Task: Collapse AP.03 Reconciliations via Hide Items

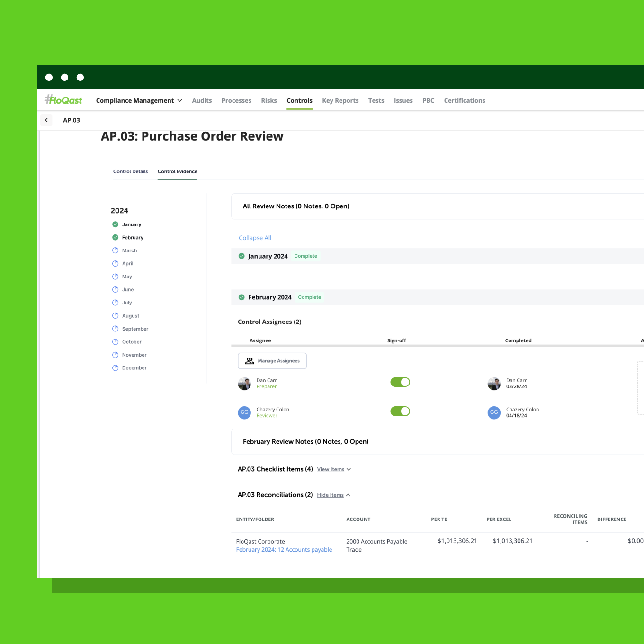Action: (x=333, y=495)
